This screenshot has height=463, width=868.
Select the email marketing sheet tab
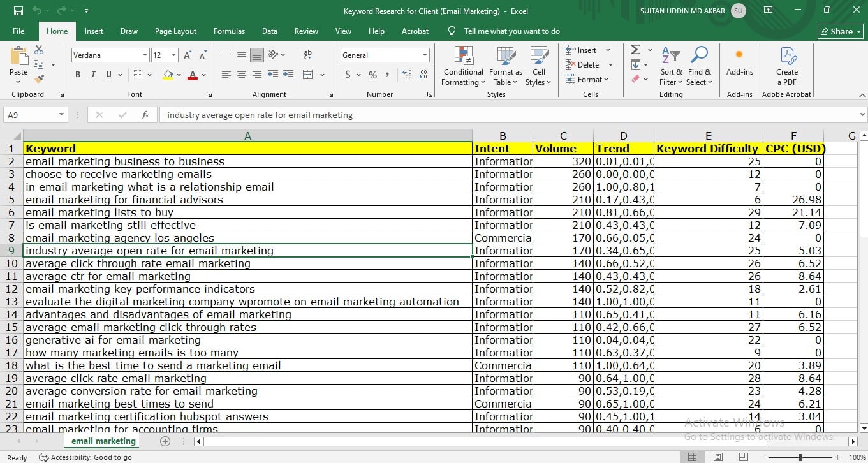(103, 441)
